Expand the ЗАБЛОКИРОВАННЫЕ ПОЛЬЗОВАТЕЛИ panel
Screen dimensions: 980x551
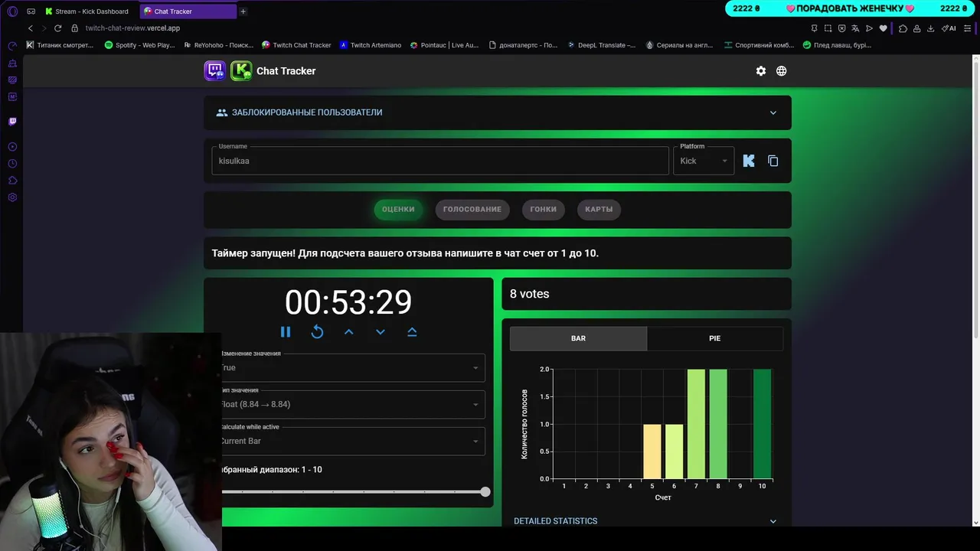498,112
